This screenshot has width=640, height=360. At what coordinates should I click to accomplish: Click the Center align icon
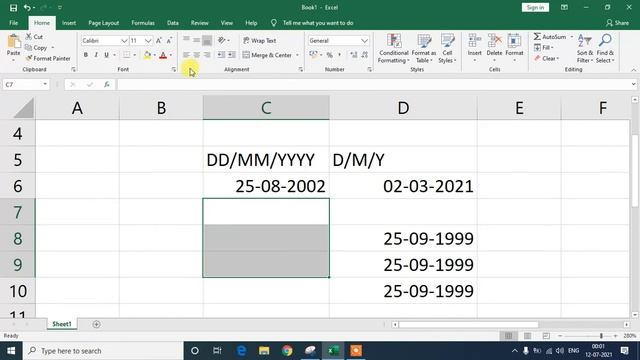pos(196,55)
